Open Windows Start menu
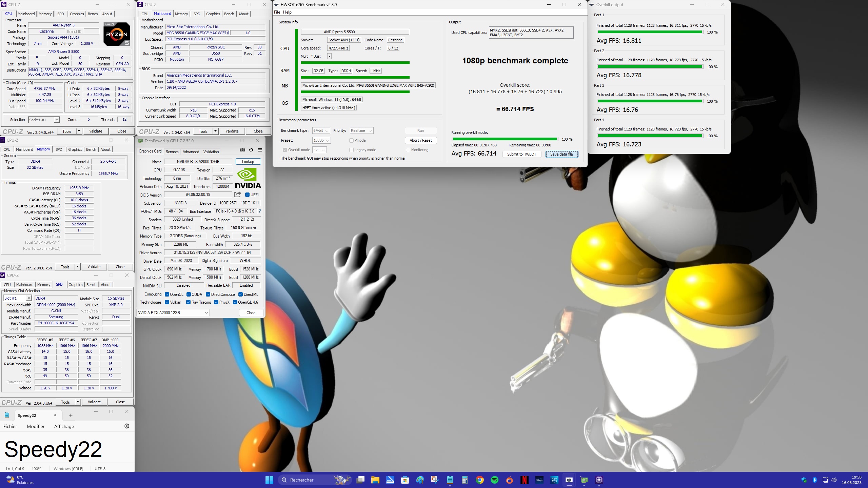Screen dimensions: 868x488 coord(269,480)
